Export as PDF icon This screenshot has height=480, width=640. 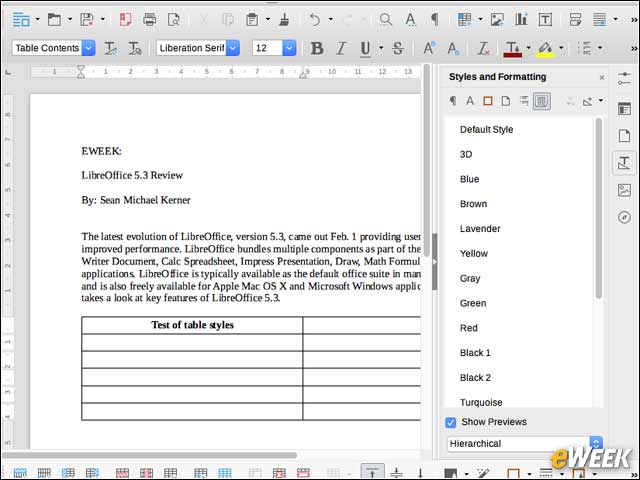[x=125, y=19]
